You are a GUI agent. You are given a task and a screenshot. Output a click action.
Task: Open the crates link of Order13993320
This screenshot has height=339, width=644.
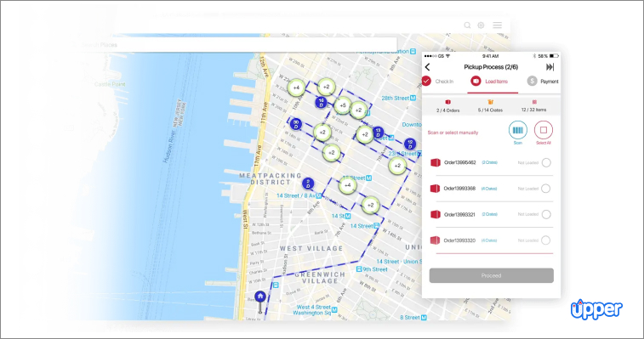pos(489,240)
